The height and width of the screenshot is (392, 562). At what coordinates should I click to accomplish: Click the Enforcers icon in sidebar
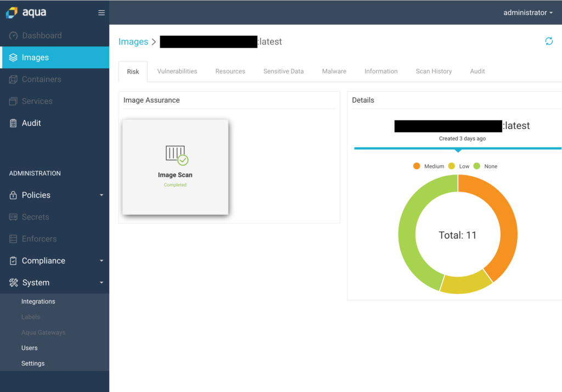click(x=13, y=239)
